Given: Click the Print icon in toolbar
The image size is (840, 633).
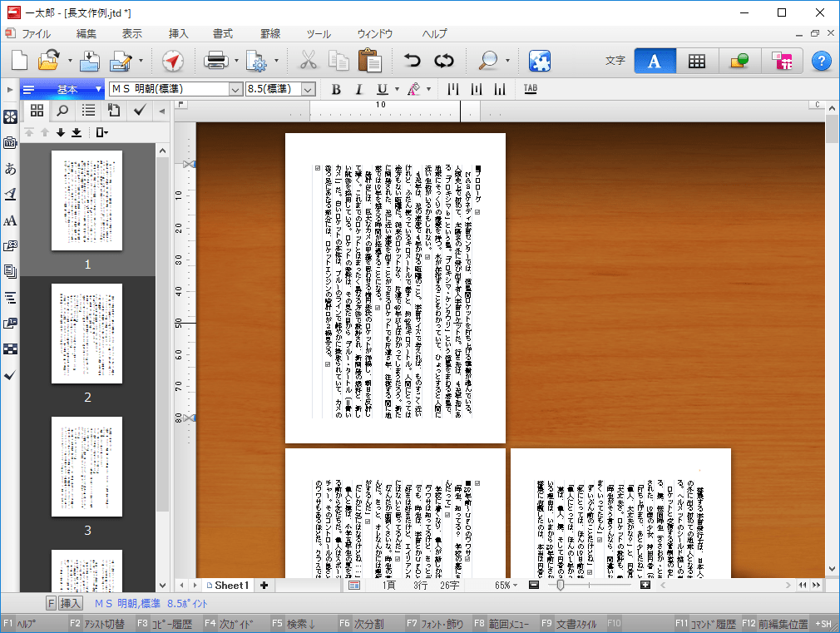Looking at the screenshot, I should 216,61.
